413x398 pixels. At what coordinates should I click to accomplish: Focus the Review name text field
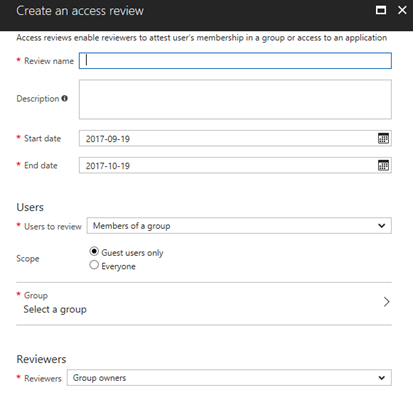[x=235, y=61]
